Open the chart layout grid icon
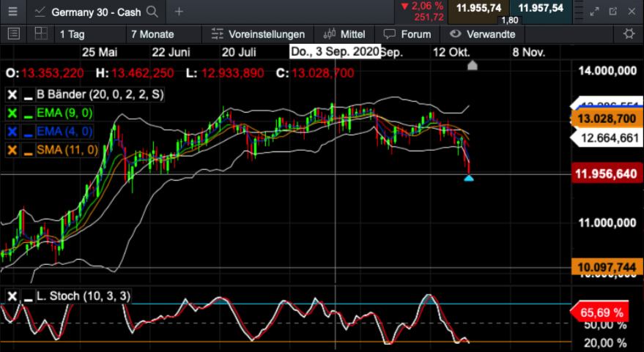 (40, 34)
